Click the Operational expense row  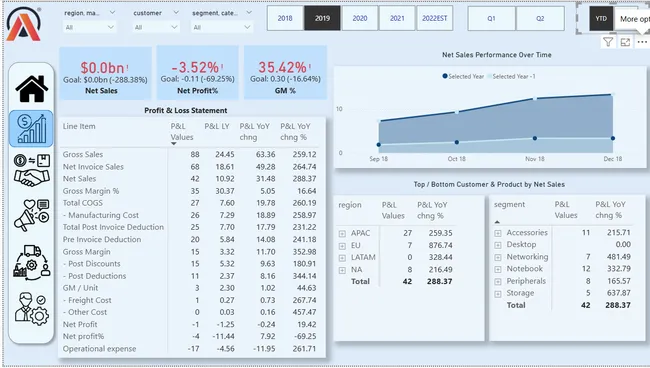(99, 349)
